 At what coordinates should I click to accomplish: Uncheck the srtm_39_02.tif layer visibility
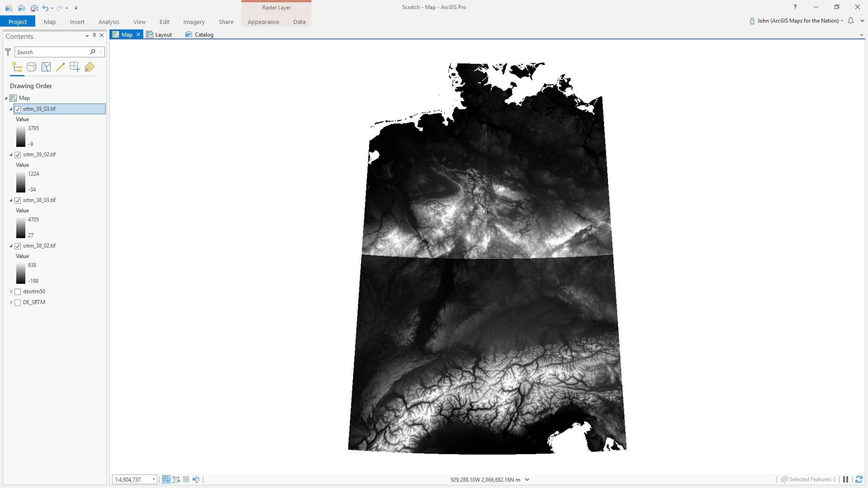pyautogui.click(x=18, y=155)
